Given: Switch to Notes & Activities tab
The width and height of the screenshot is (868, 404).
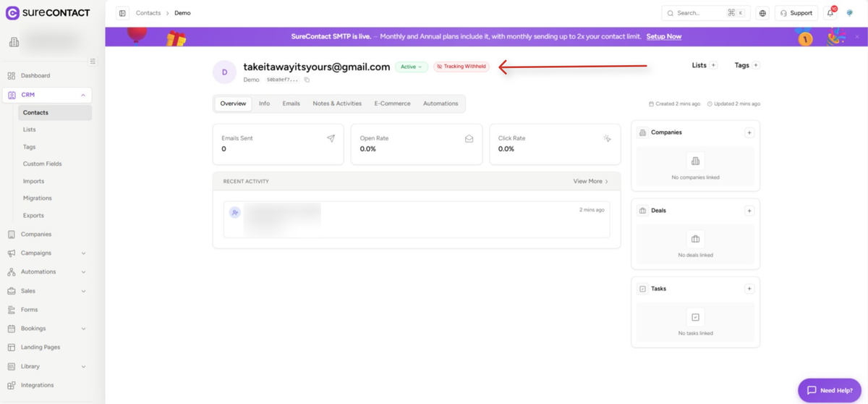Looking at the screenshot, I should tap(337, 104).
